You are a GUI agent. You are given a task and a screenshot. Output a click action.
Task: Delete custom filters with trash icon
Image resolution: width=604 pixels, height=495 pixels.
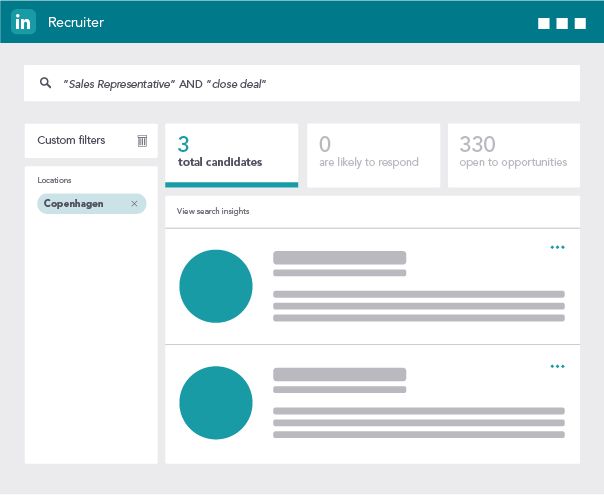point(142,141)
